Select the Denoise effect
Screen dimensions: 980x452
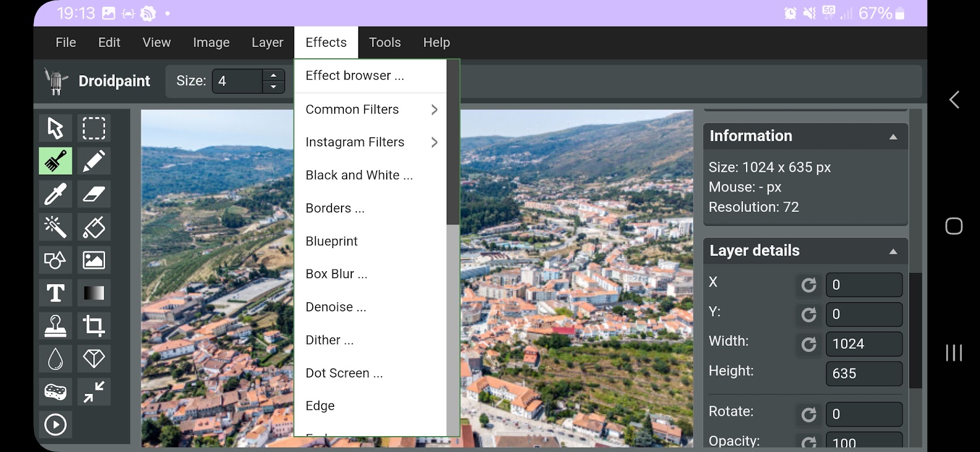(370, 307)
